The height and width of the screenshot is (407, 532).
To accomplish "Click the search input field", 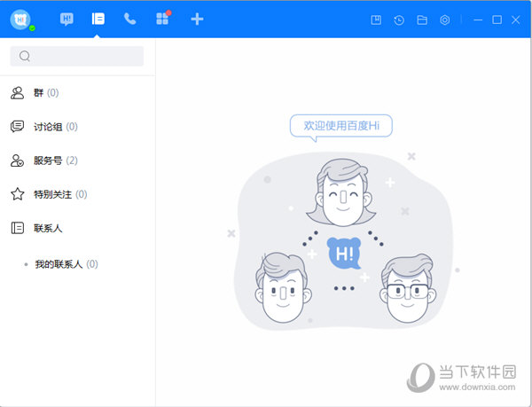I will tap(77, 56).
